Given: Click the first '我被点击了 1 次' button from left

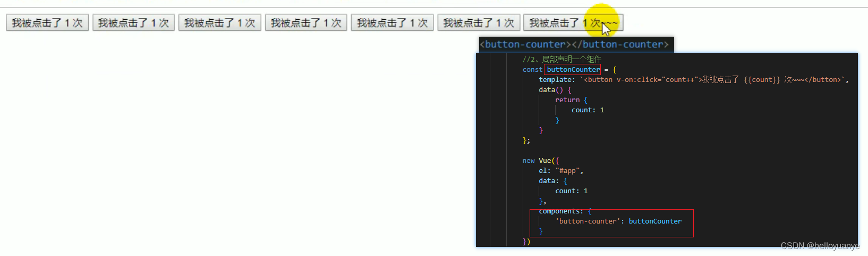Looking at the screenshot, I should point(47,23).
